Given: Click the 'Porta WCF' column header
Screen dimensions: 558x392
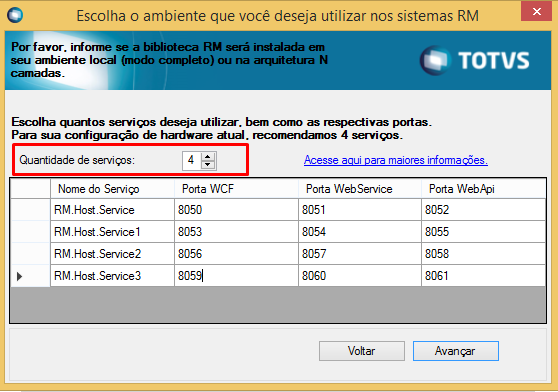Looking at the screenshot, I should 236,189.
